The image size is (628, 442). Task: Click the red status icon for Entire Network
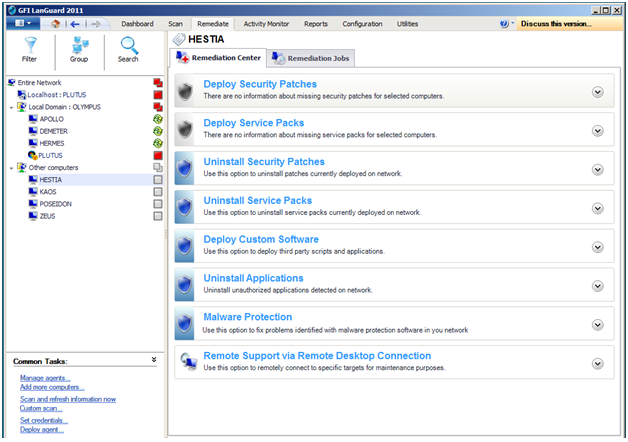pyautogui.click(x=158, y=83)
